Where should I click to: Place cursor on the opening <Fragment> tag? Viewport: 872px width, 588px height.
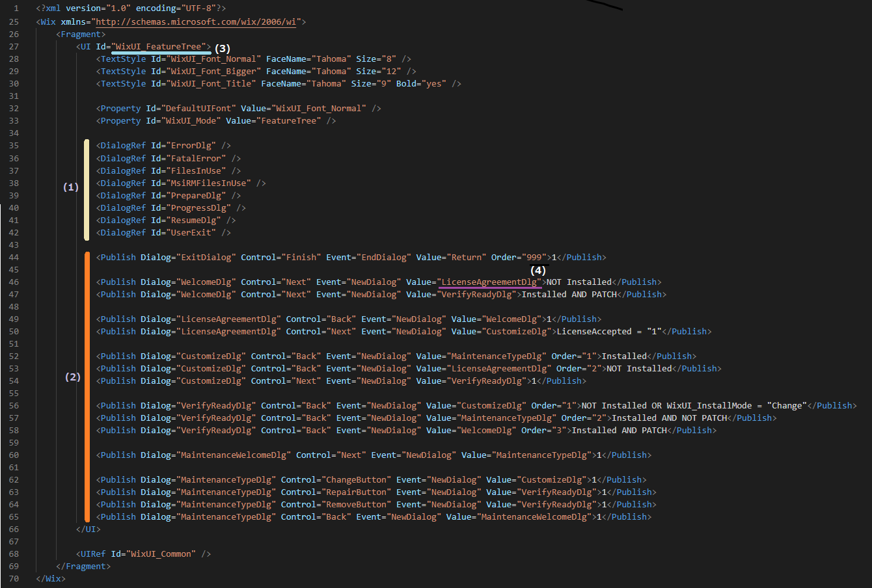pos(81,34)
